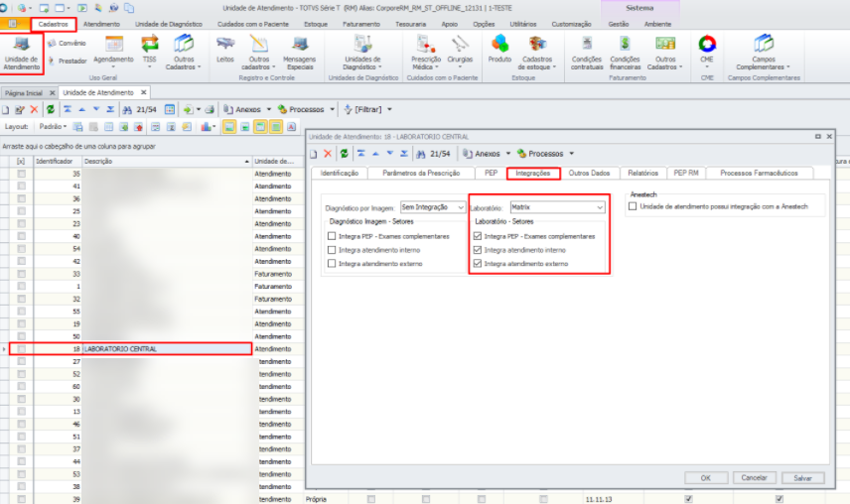Open Campos Complementares ribbon icon
Image resolution: width=850 pixels, height=504 pixels.
tap(764, 53)
